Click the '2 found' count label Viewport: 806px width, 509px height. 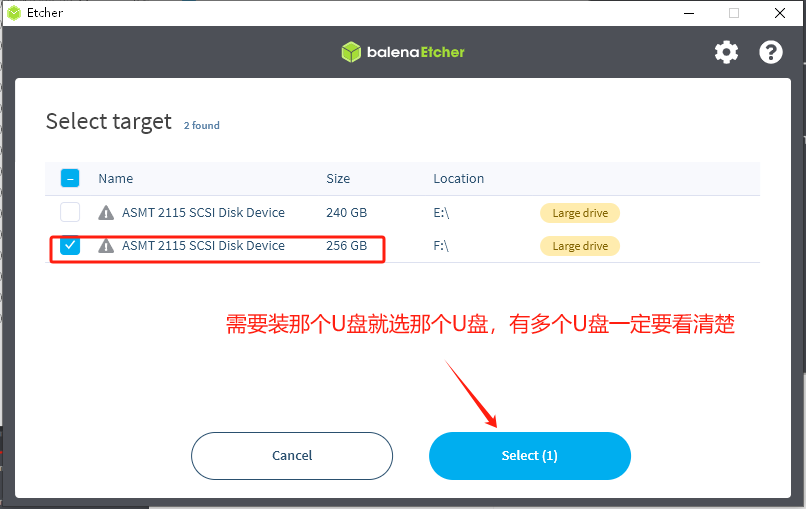click(202, 125)
